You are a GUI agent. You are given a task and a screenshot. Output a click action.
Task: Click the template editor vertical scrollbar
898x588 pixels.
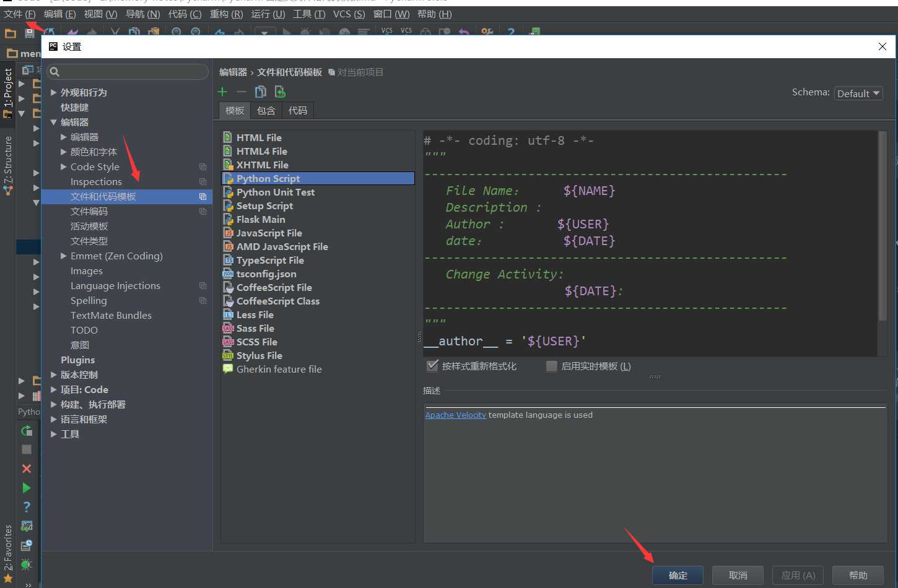883,227
